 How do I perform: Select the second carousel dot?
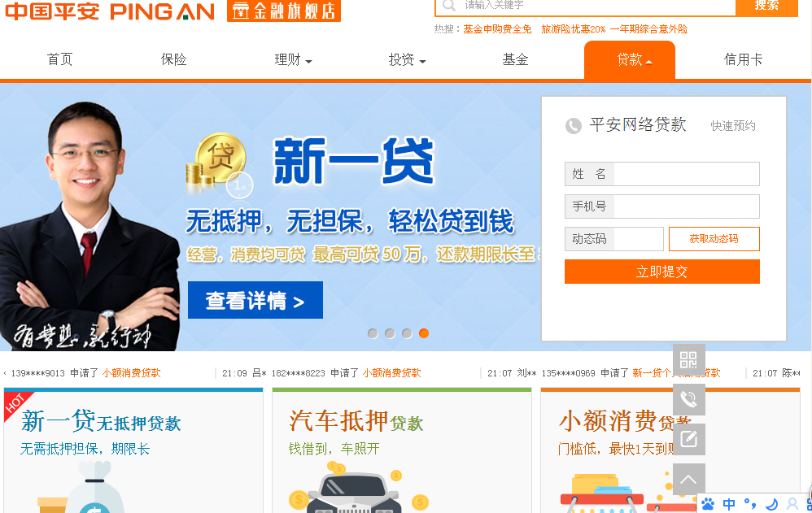(390, 333)
